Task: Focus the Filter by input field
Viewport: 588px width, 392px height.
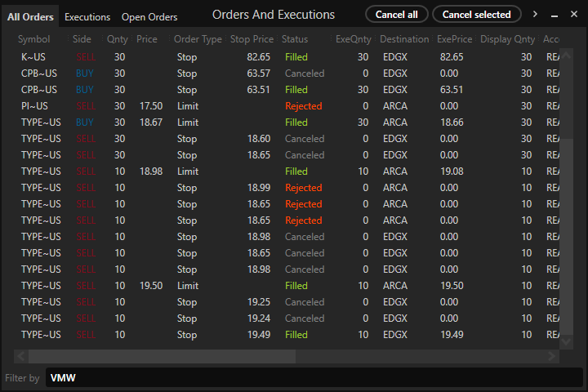Action: click(x=314, y=377)
